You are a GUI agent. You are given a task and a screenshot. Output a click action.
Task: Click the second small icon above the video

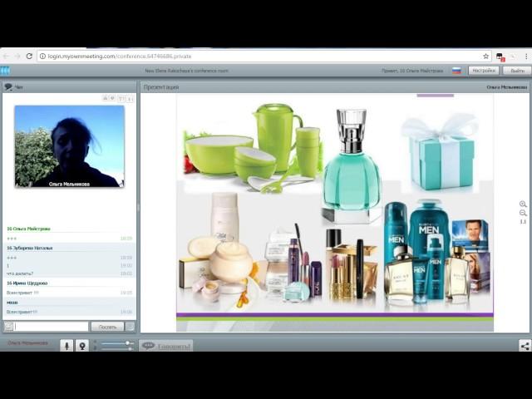113,98
